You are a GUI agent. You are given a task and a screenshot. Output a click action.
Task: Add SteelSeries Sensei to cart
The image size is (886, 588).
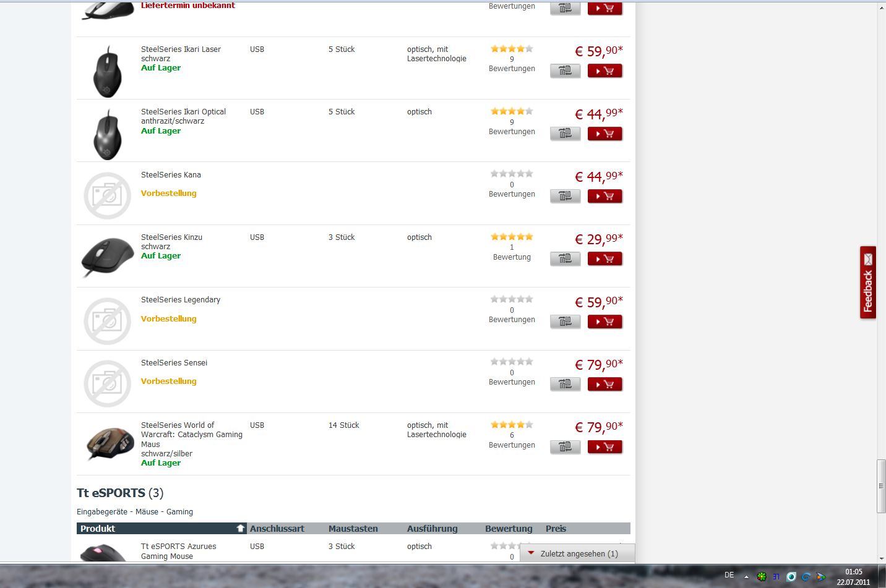604,384
